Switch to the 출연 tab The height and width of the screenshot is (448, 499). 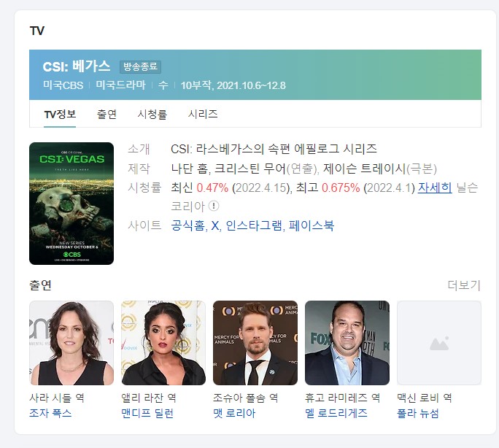[107, 114]
